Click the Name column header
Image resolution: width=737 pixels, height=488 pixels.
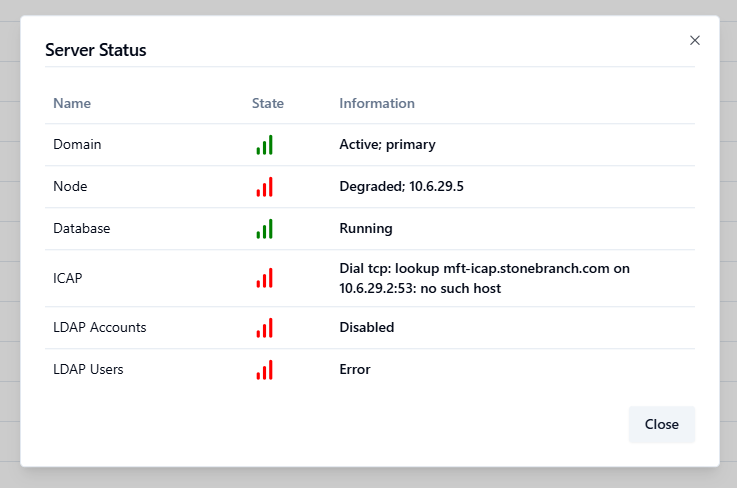coord(72,103)
